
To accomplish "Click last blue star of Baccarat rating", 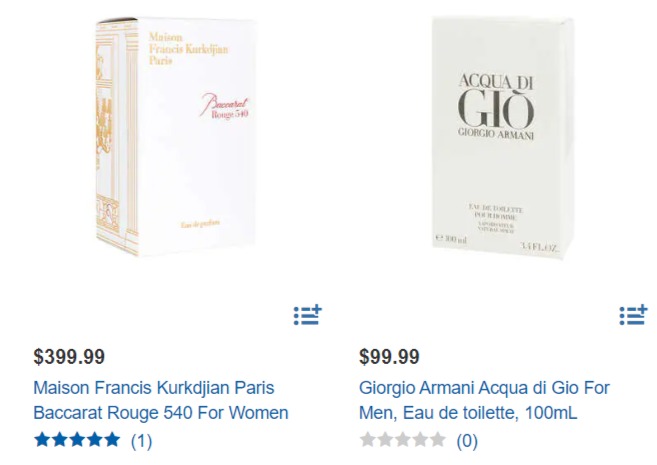I will [x=112, y=440].
